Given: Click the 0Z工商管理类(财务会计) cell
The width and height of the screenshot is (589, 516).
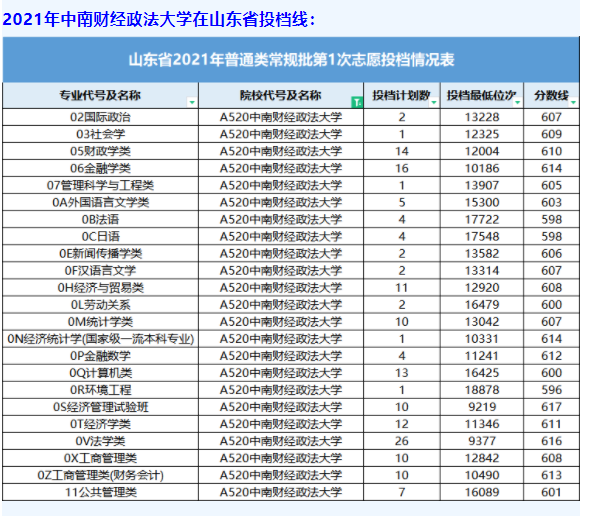Looking at the screenshot, I should coord(100,475).
